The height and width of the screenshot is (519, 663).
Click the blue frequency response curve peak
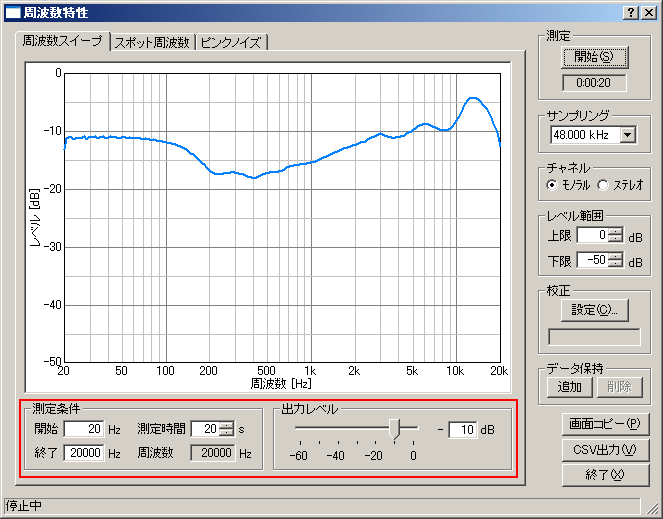point(473,98)
